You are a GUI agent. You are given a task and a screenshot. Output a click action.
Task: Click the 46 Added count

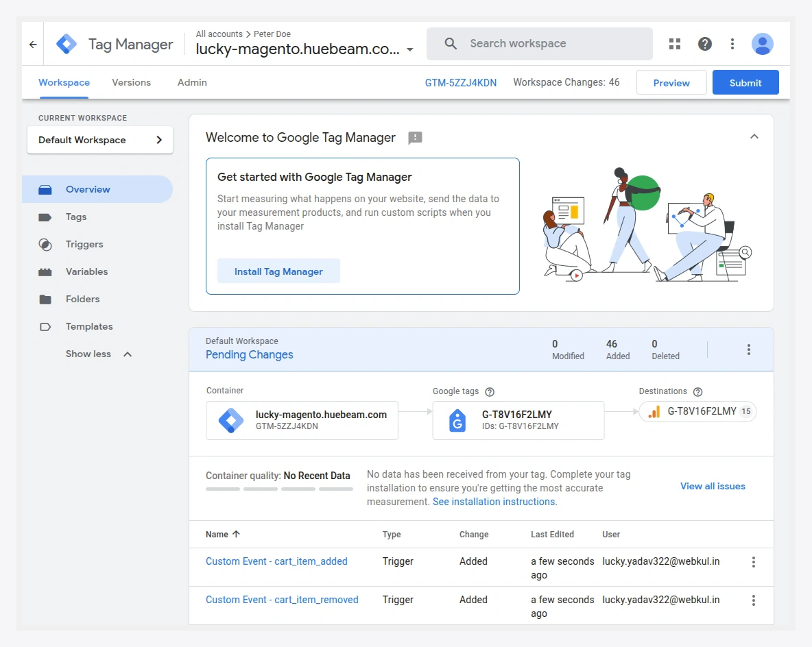[x=618, y=350]
